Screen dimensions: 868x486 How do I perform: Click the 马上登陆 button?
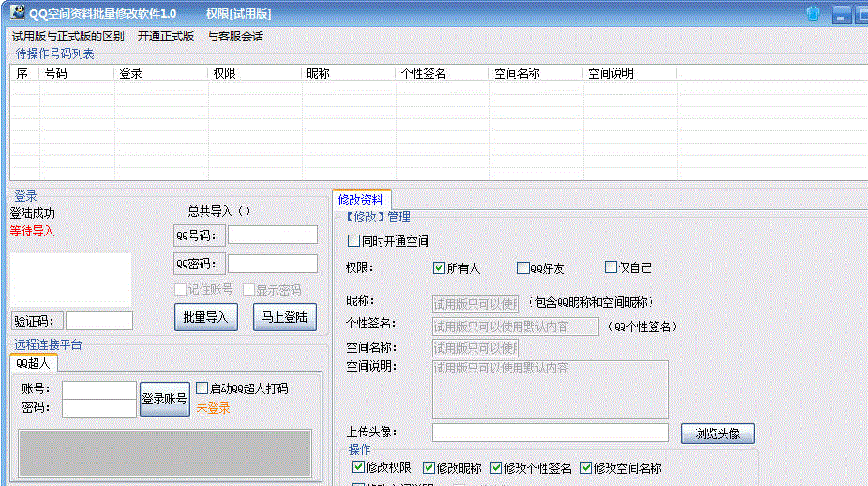285,317
